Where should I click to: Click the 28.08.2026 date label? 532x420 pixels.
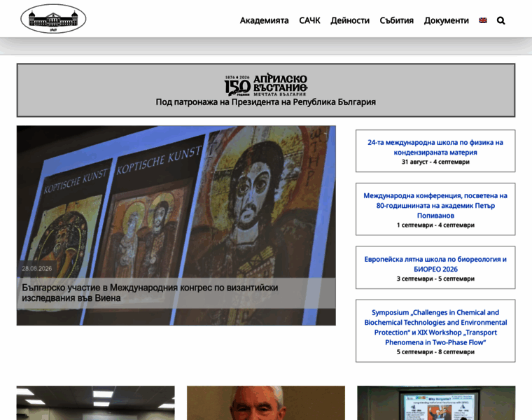coord(37,268)
